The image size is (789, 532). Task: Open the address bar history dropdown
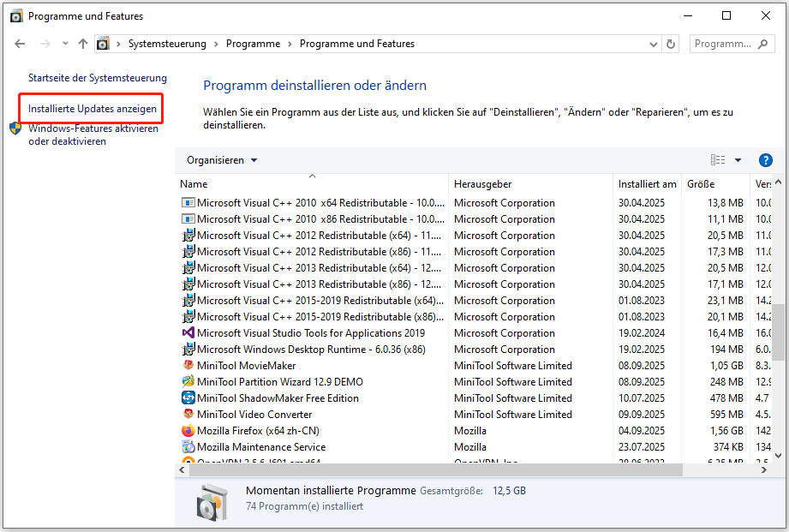coord(653,45)
